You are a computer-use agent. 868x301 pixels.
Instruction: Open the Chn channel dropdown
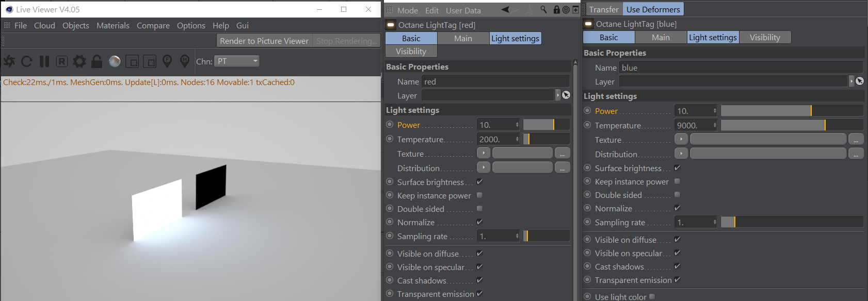coord(237,61)
